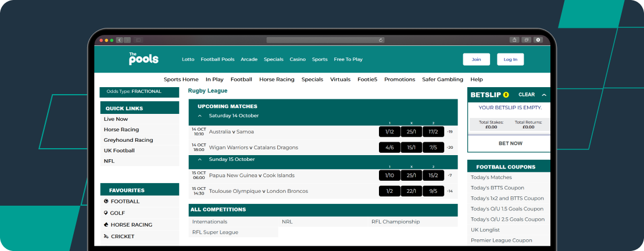Screen dimensions: 644x251
Task: Select Papua New Guinea odds 1/10
Action: pyautogui.click(x=389, y=175)
